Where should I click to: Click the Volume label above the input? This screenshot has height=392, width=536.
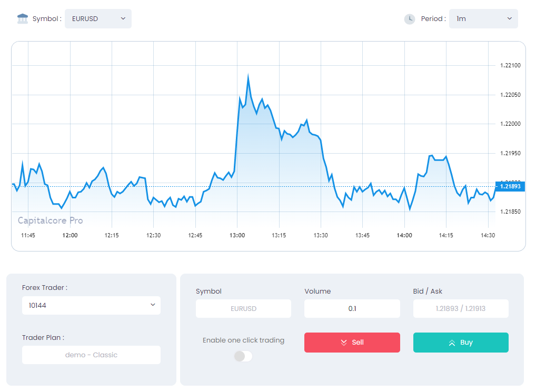click(317, 292)
